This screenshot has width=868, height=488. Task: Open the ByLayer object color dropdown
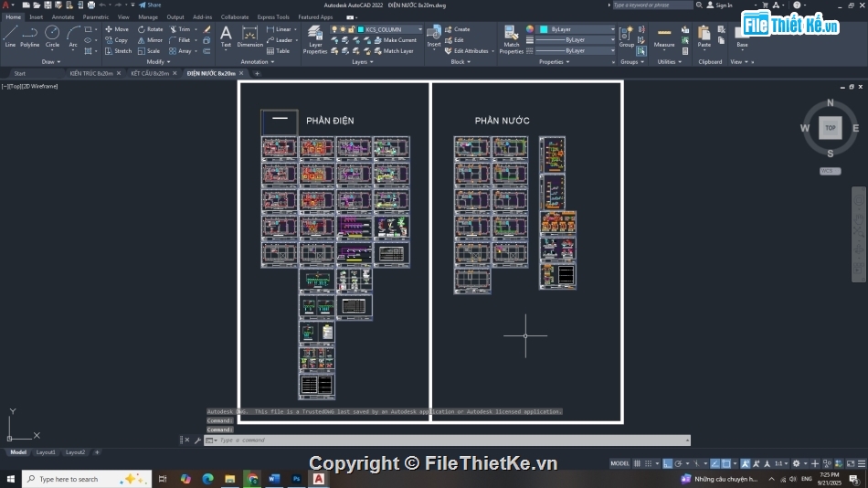pyautogui.click(x=576, y=29)
